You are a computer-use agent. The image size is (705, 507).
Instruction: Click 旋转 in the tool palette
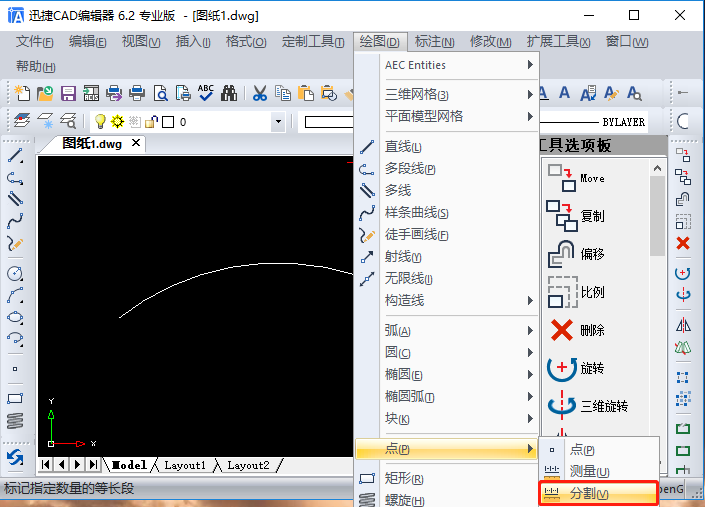[x=576, y=369]
